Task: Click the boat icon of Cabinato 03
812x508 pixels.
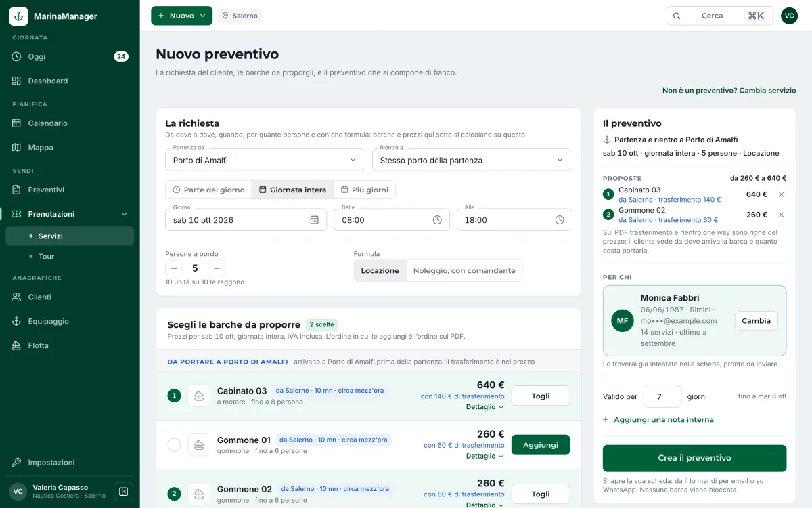Action: coord(199,396)
